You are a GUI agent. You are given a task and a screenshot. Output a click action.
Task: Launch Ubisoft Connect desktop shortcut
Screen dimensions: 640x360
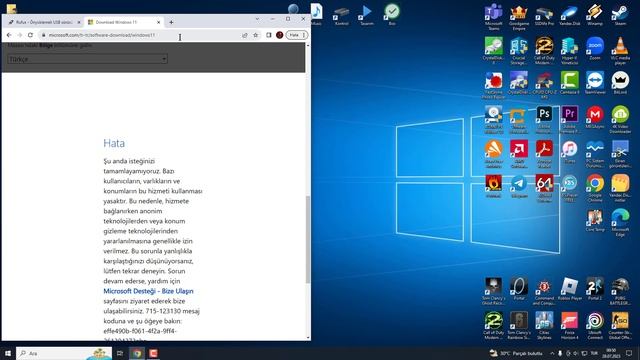pos(595,326)
